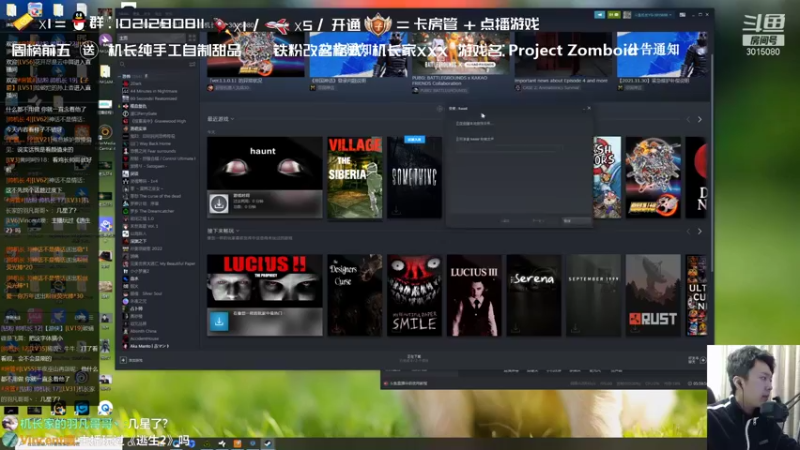Click the cancel button in the install dialog
Image resolution: width=800 pixels, height=450 pixels.
(x=577, y=221)
